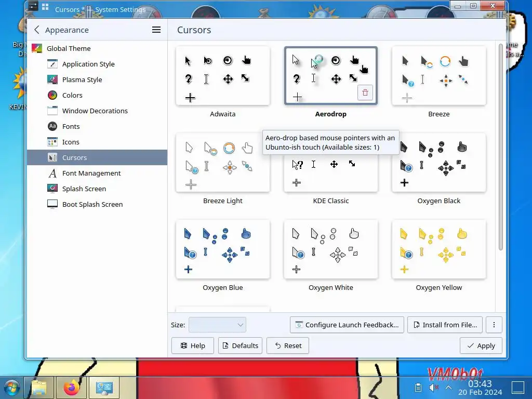532x399 pixels.
Task: Open Boot Splash Screen settings
Action: [97, 205]
